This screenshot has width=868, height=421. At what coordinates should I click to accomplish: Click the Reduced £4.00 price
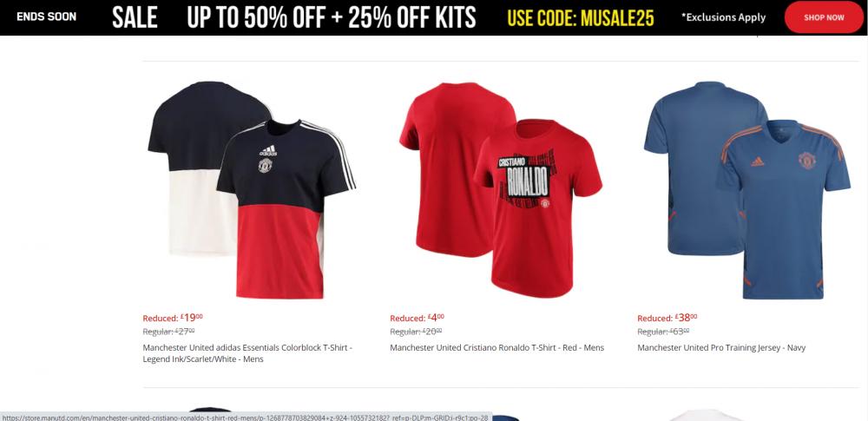click(x=417, y=318)
